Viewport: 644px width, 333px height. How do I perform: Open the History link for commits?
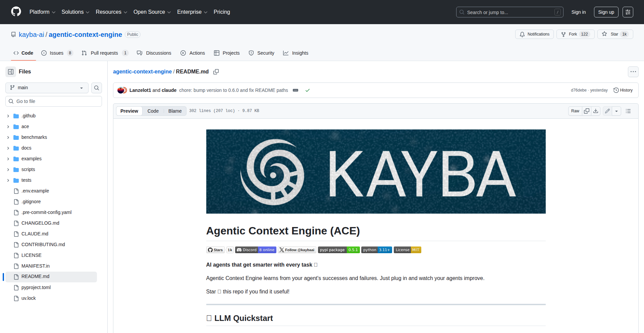[x=623, y=90]
